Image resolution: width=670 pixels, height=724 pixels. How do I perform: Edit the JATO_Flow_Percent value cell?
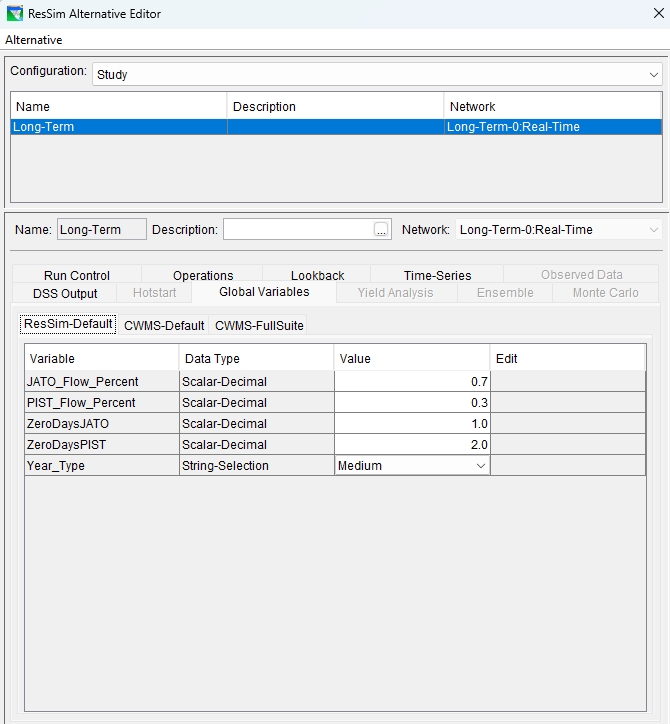(412, 381)
